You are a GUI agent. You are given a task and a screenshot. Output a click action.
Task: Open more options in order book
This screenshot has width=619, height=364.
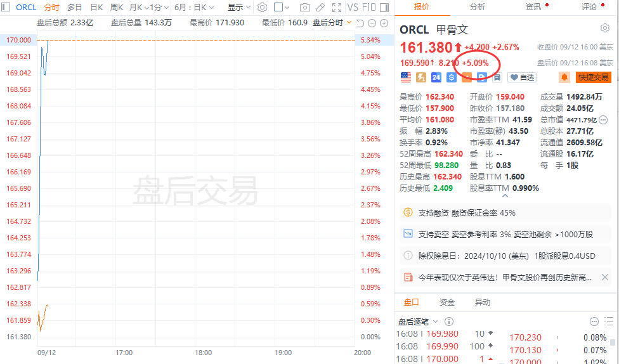[594, 322]
